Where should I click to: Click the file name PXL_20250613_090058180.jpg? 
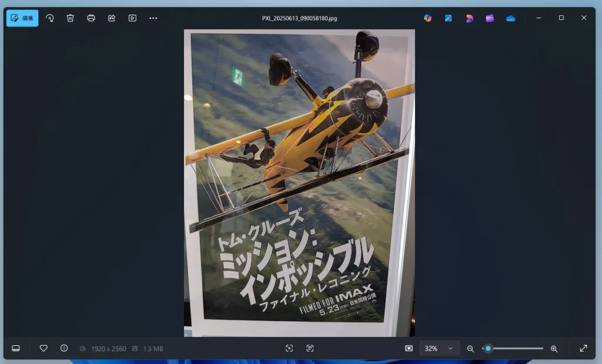299,18
